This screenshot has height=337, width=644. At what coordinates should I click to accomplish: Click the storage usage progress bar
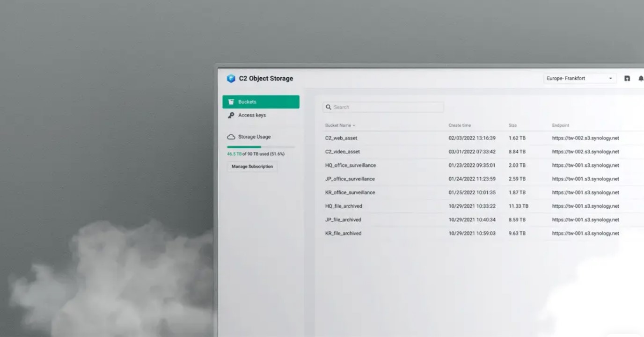click(261, 147)
